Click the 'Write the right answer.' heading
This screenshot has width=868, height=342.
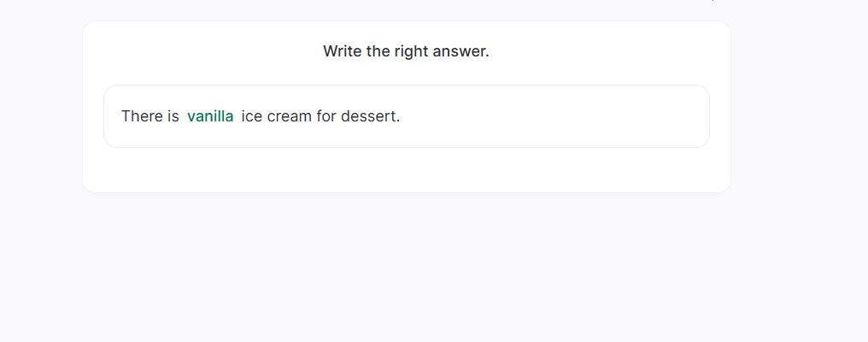406,51
